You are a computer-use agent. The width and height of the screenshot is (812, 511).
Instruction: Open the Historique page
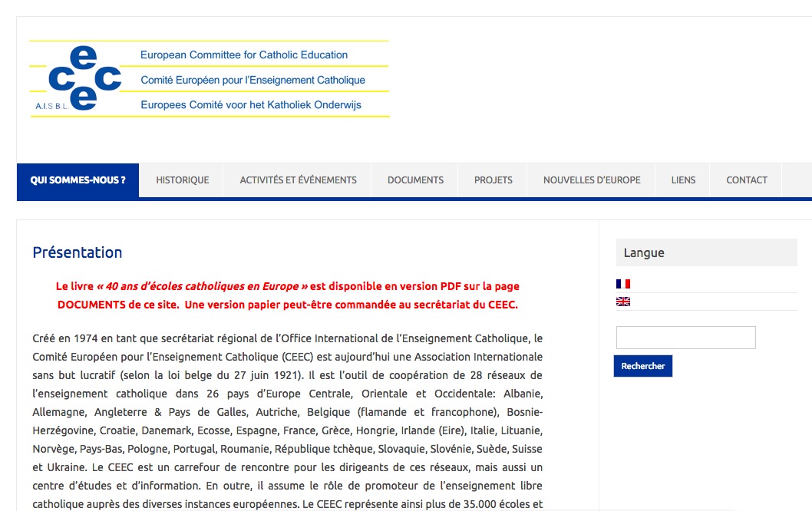(x=183, y=180)
